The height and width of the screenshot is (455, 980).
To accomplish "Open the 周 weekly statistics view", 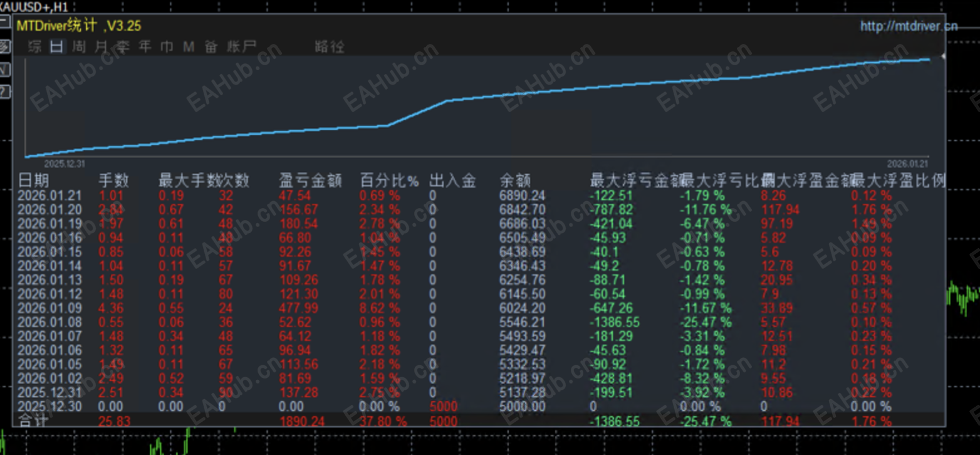I will point(78,46).
